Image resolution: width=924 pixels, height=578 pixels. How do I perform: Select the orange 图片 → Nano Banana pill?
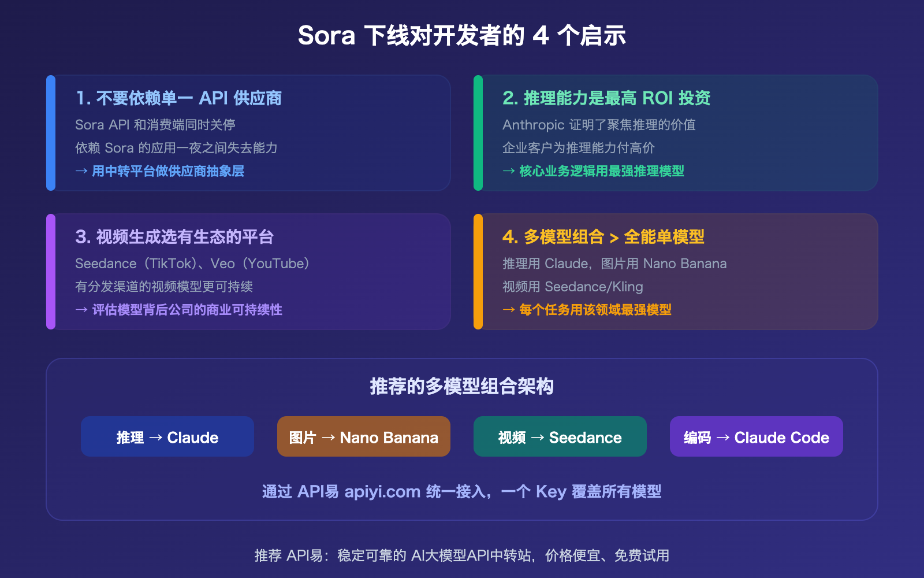pos(363,437)
